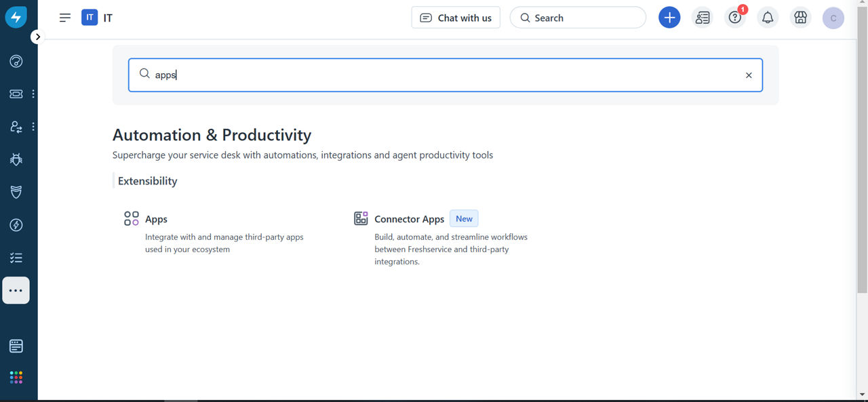Open the shield sidebar icon
Screen dimensions: 868x402
[16, 193]
